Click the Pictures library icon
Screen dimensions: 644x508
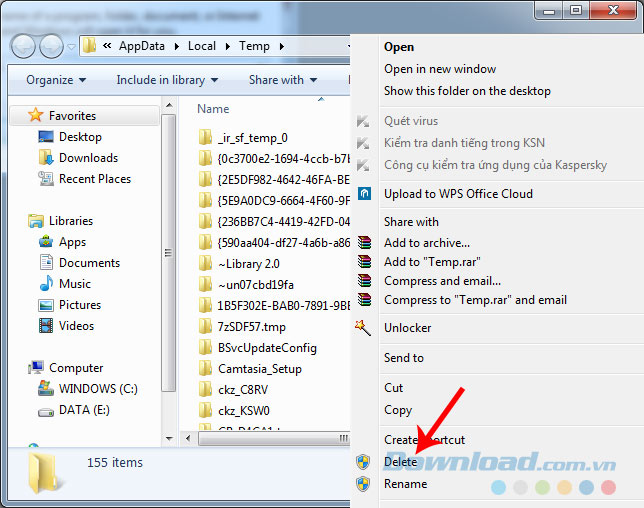pyautogui.click(x=46, y=305)
